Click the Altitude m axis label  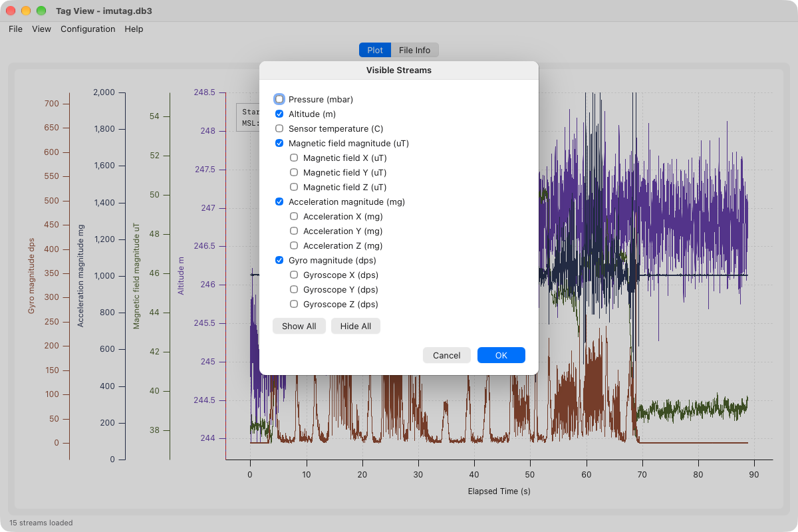click(x=180, y=275)
